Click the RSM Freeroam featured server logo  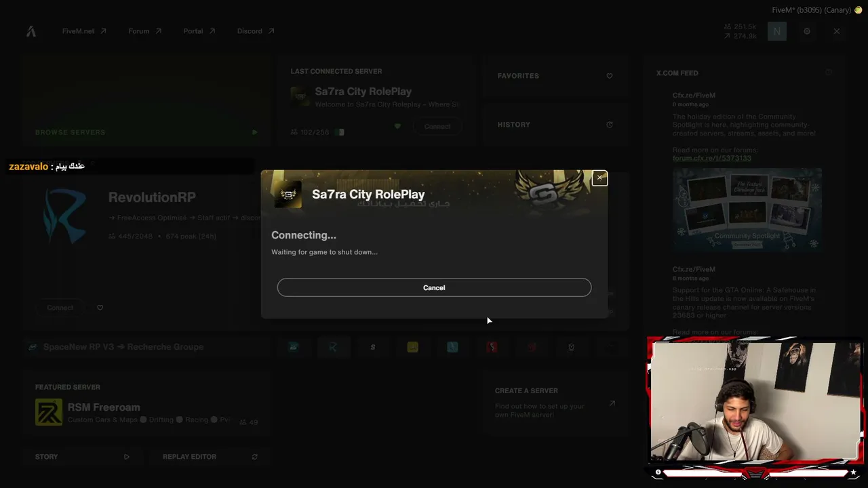[49, 412]
